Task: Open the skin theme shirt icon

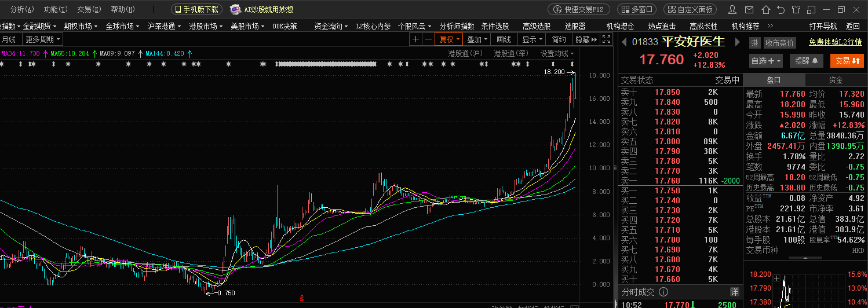Action: [796, 9]
